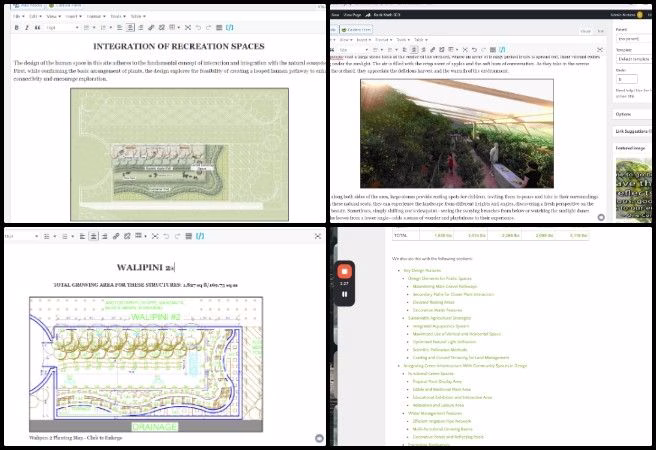Open the Insert menu in top-left editor

[73, 16]
